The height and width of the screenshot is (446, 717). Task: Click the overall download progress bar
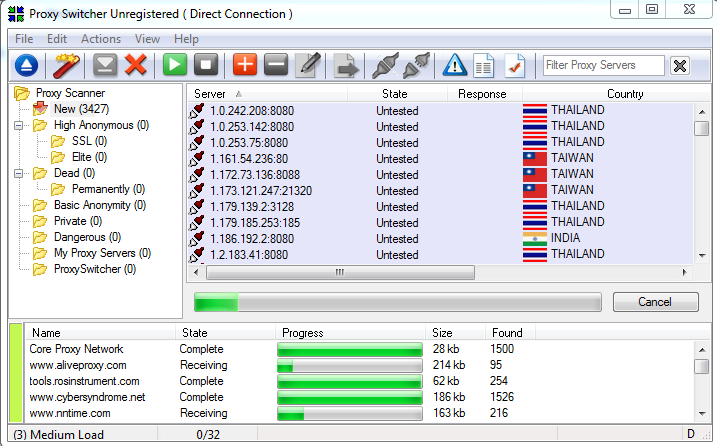(x=398, y=302)
